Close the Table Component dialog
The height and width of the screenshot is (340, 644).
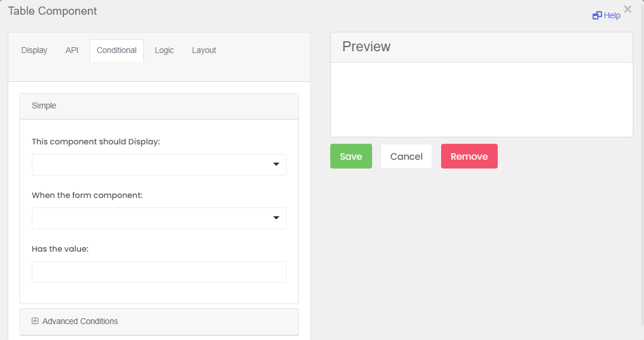tap(627, 9)
